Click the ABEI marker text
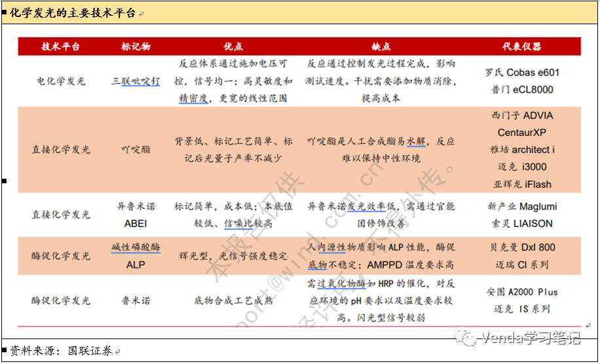 click(136, 223)
